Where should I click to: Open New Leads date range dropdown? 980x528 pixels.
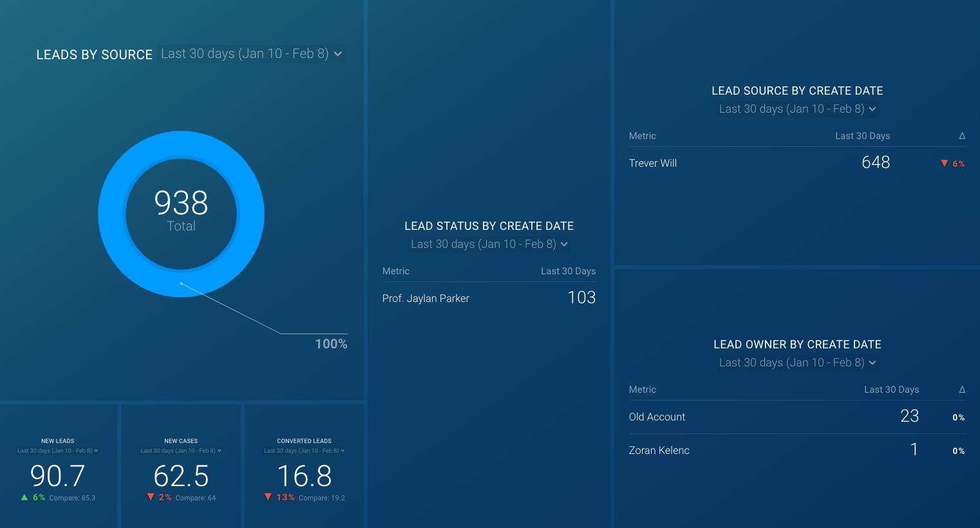point(58,451)
